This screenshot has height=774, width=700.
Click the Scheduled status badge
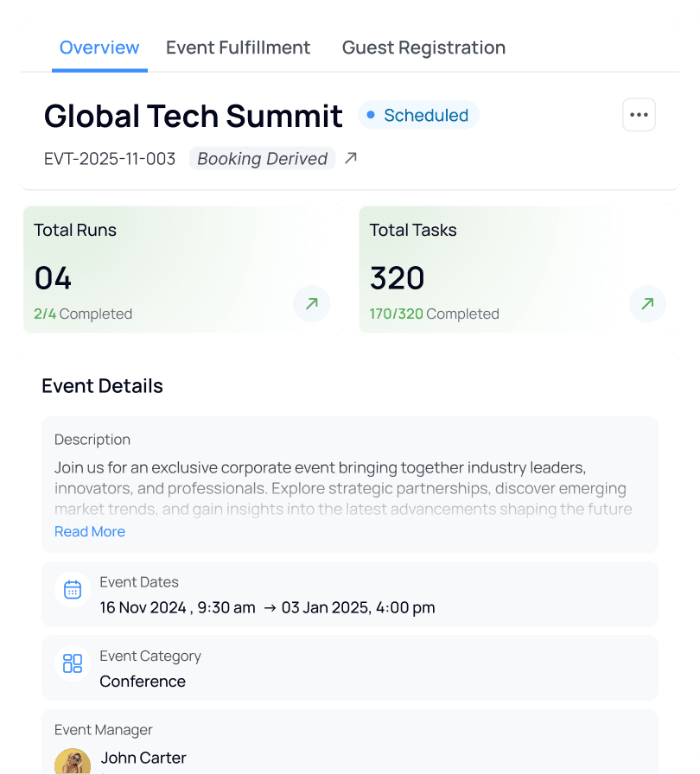418,114
